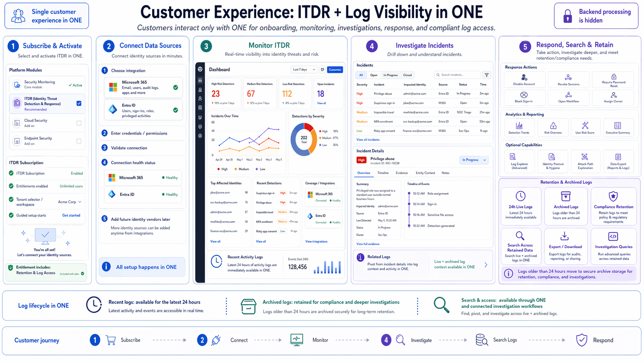This screenshot has width=644, height=362.
Task: Expand the Validate connection step
Action: coord(142,148)
